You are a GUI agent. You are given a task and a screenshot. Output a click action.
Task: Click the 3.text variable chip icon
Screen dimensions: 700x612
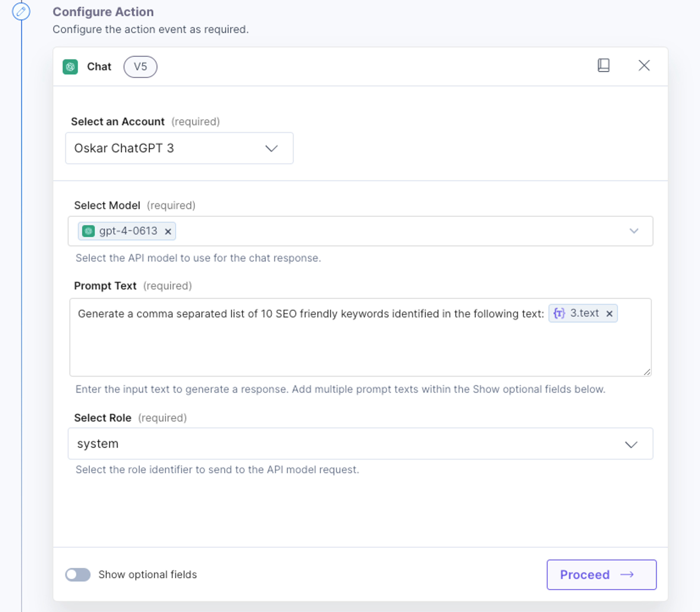tap(559, 313)
